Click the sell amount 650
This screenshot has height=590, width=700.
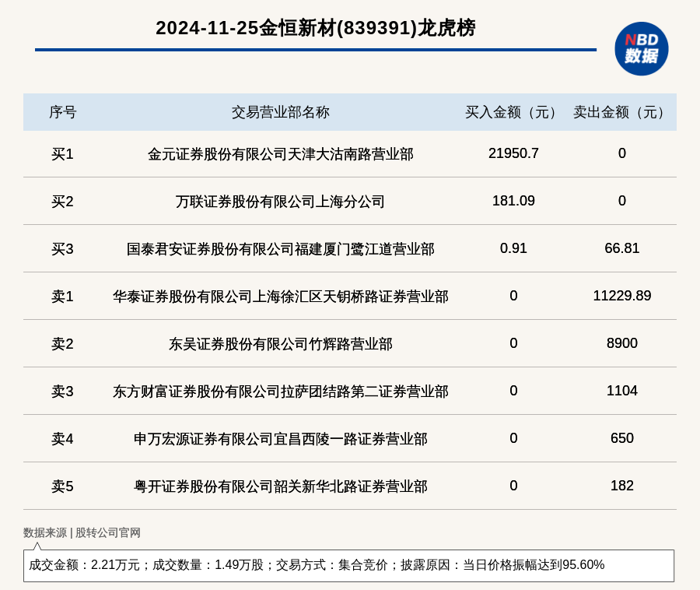click(622, 438)
